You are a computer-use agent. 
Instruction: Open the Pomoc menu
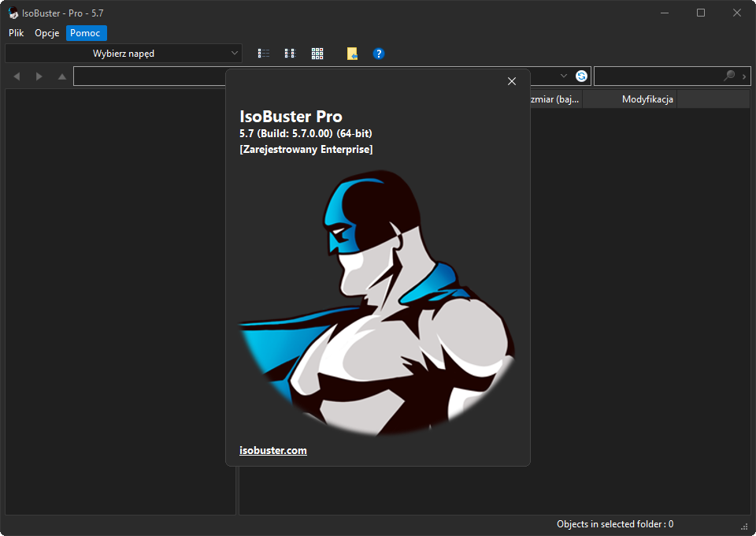[x=85, y=33]
